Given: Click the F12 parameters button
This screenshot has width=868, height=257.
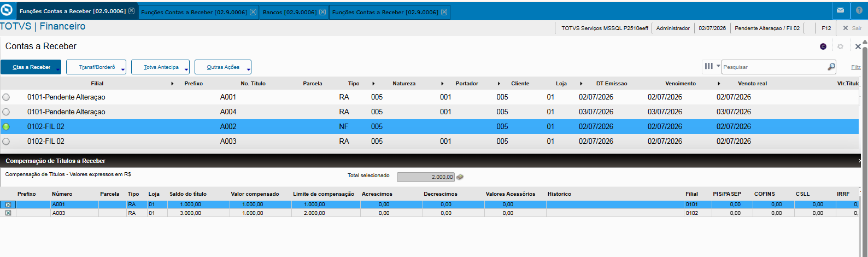Looking at the screenshot, I should tap(826, 28).
